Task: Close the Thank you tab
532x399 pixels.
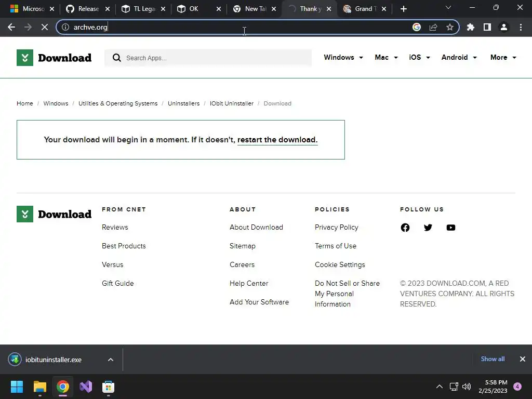Action: click(329, 9)
